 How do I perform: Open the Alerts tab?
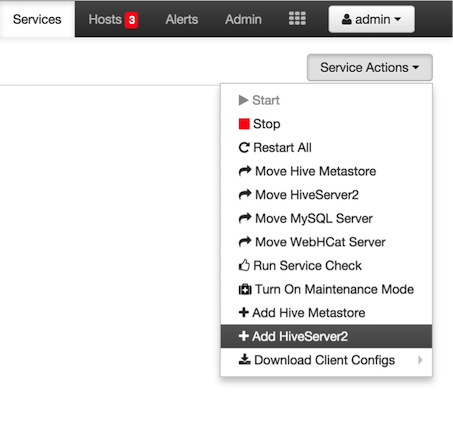182,19
